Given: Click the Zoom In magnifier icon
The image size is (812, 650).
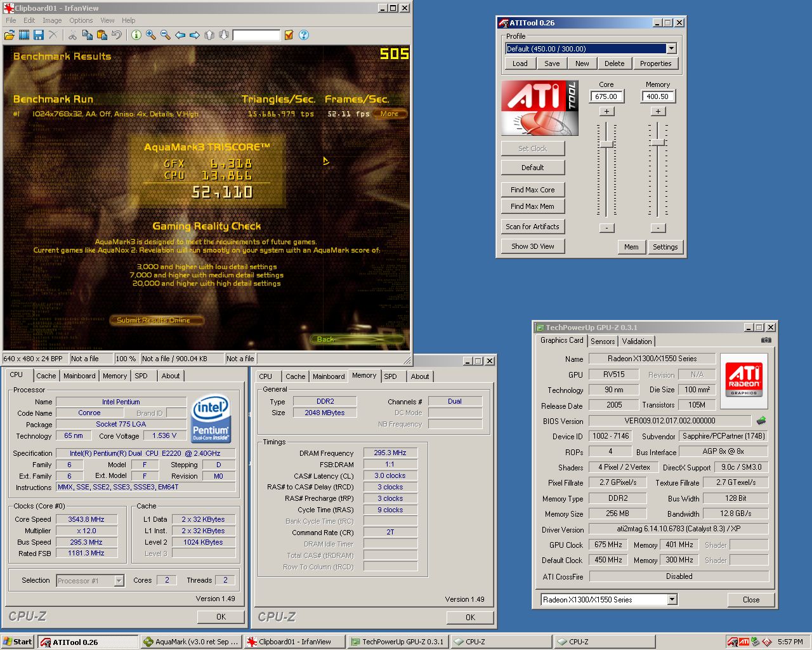Looking at the screenshot, I should point(151,35).
